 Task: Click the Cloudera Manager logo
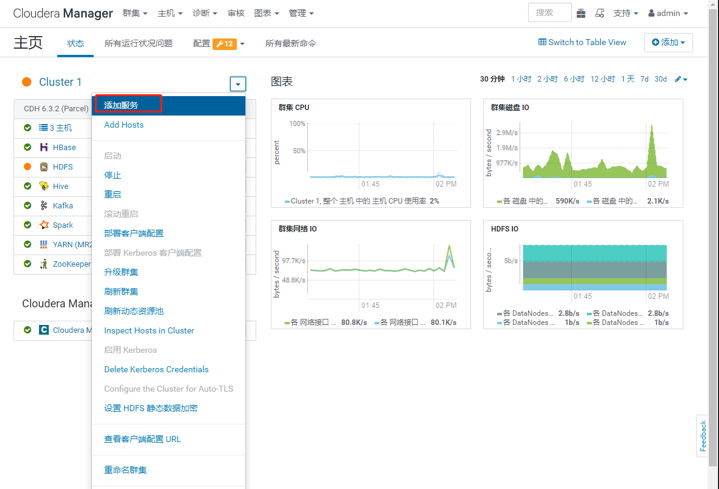63,13
